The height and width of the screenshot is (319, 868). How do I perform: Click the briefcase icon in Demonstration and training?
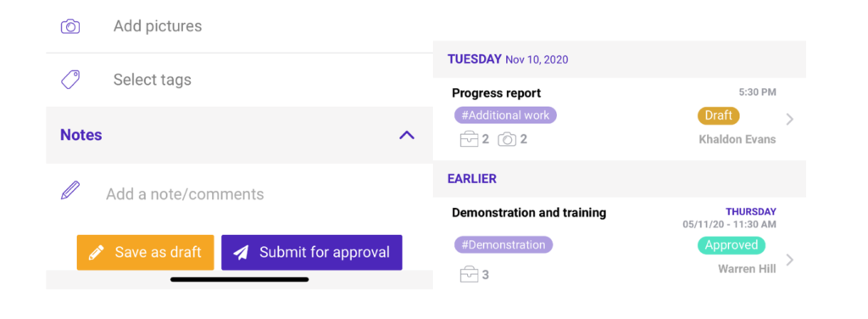[x=469, y=274]
